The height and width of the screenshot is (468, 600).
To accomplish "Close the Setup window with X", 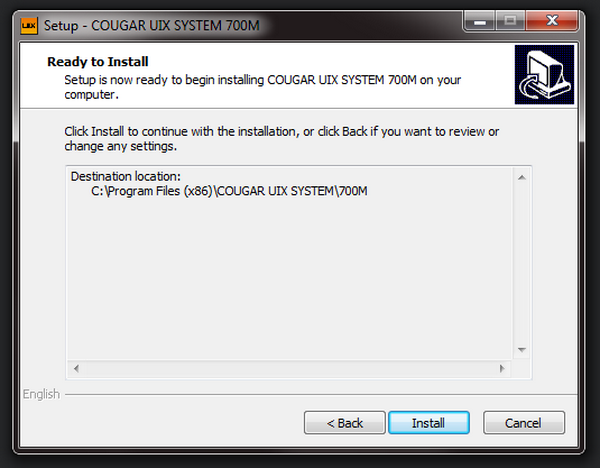I will [x=551, y=21].
